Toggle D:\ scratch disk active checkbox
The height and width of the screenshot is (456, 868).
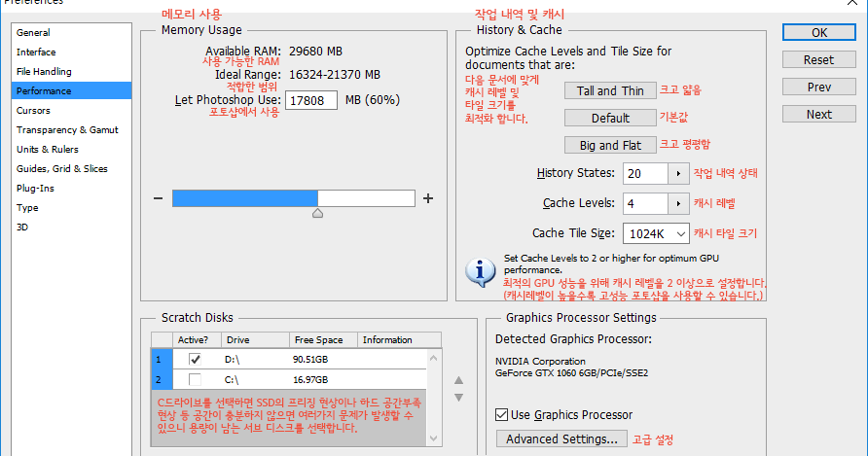point(195,359)
